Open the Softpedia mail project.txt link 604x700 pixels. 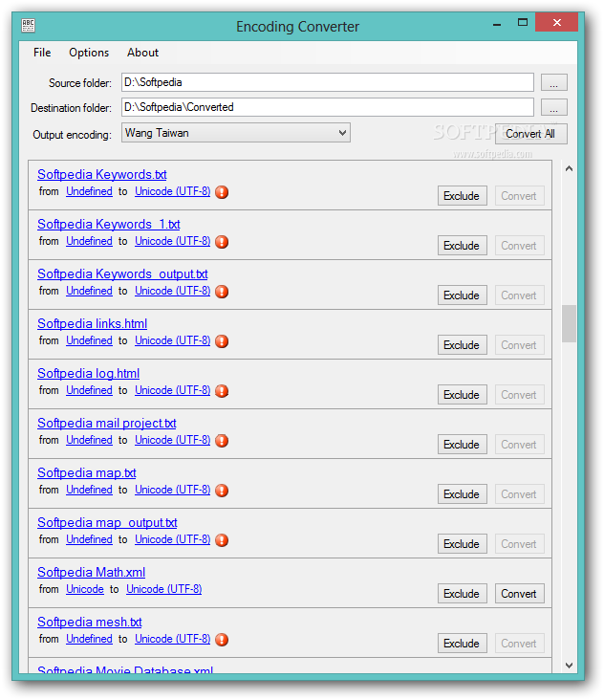tap(107, 424)
